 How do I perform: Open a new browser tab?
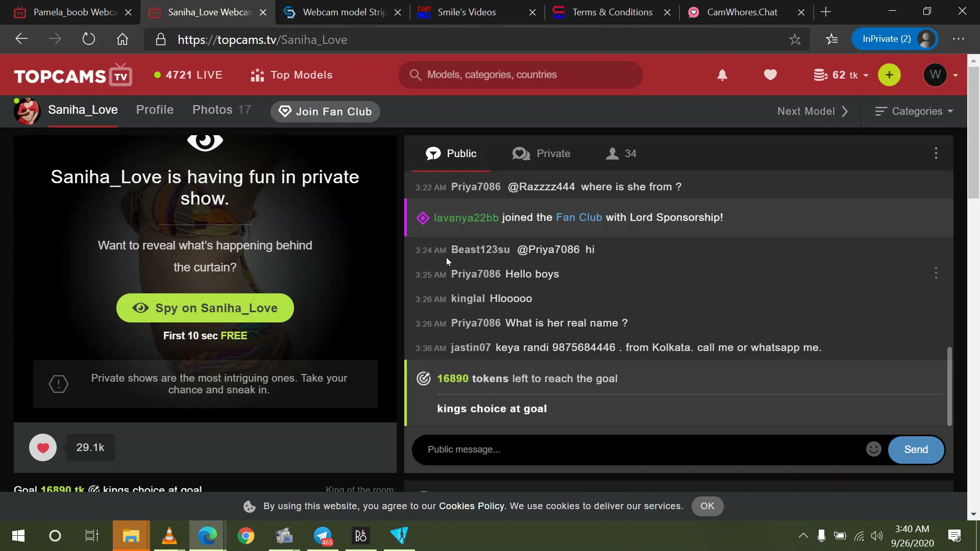(826, 12)
